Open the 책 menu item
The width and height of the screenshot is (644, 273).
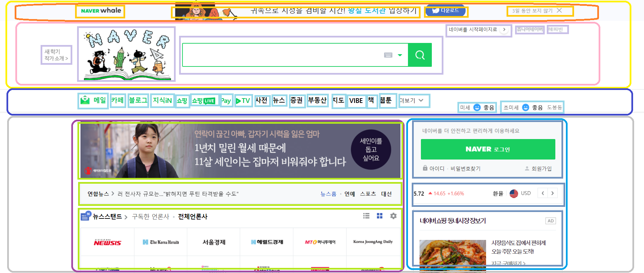click(371, 100)
